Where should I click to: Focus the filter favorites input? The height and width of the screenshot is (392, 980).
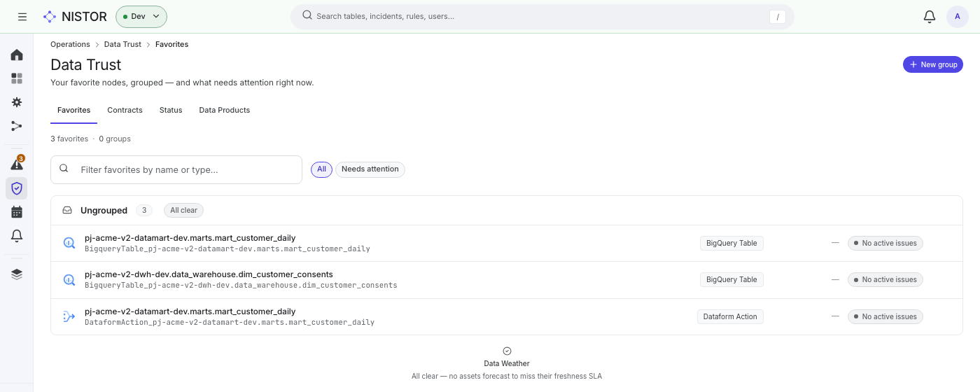(x=176, y=169)
